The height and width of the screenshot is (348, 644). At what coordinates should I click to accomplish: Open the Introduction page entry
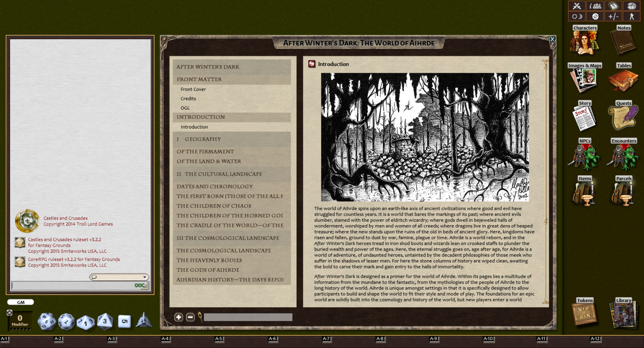(x=194, y=127)
